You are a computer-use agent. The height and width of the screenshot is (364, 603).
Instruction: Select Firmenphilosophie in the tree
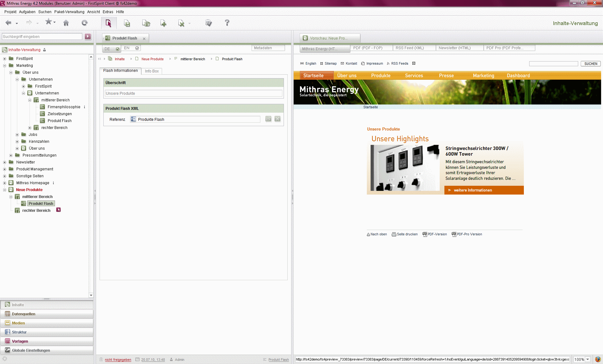click(x=64, y=107)
